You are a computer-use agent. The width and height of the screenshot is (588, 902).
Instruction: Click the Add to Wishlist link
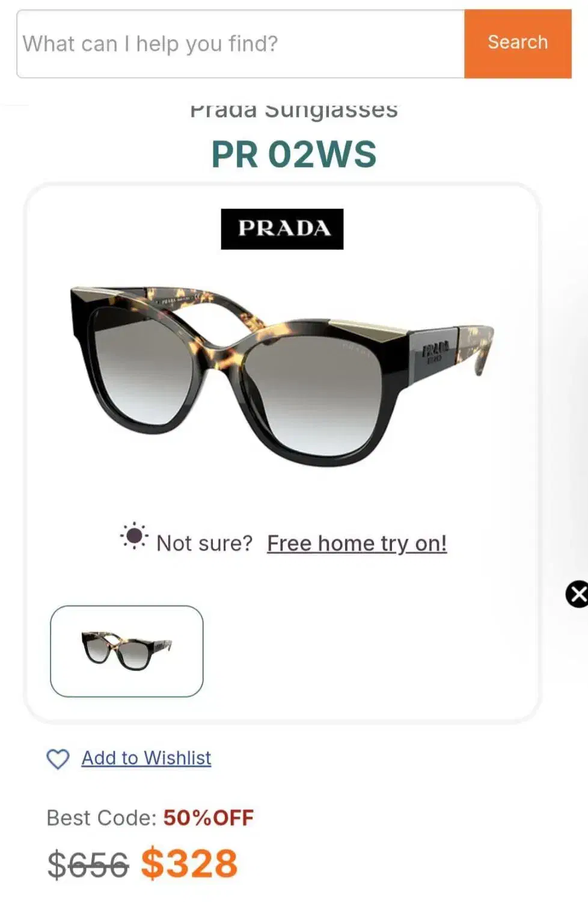[x=146, y=758]
